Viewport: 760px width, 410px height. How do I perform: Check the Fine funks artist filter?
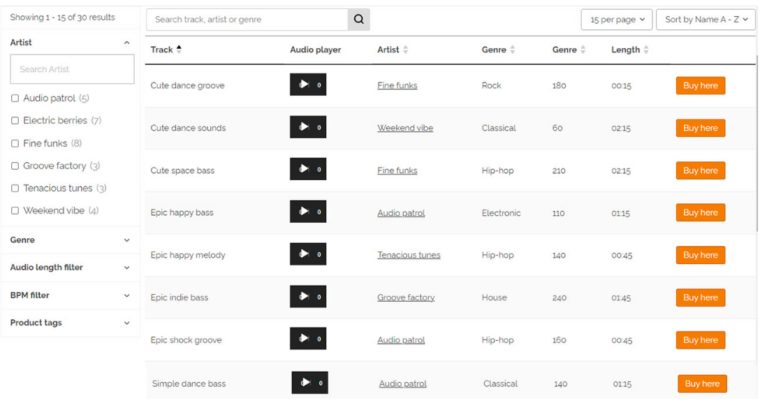point(15,143)
